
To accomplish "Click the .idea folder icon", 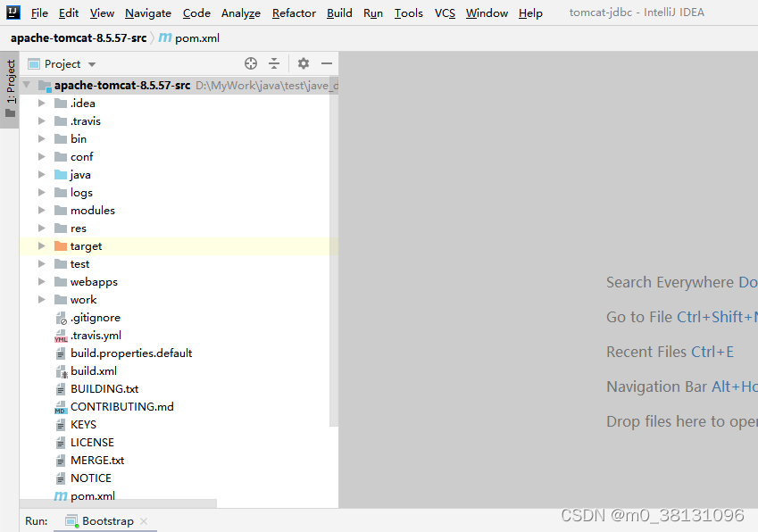I will click(61, 103).
